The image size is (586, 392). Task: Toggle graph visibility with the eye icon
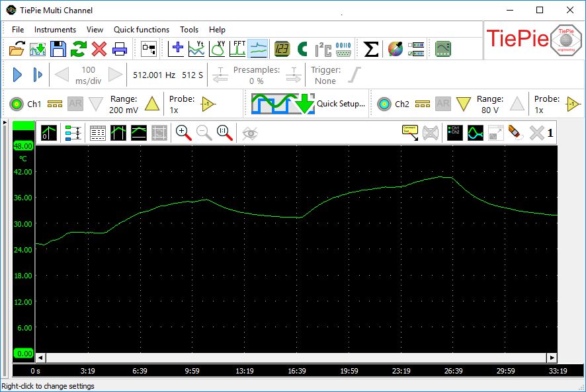point(249,133)
